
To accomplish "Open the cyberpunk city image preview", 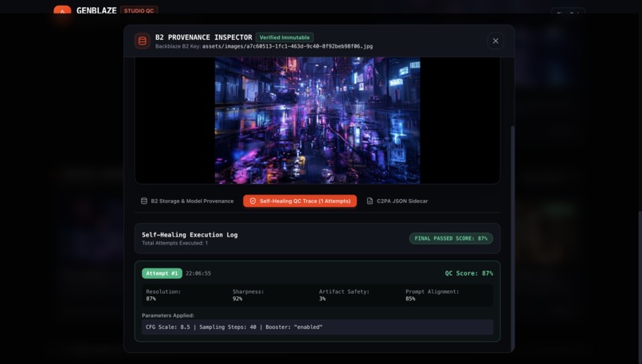I will point(317,120).
